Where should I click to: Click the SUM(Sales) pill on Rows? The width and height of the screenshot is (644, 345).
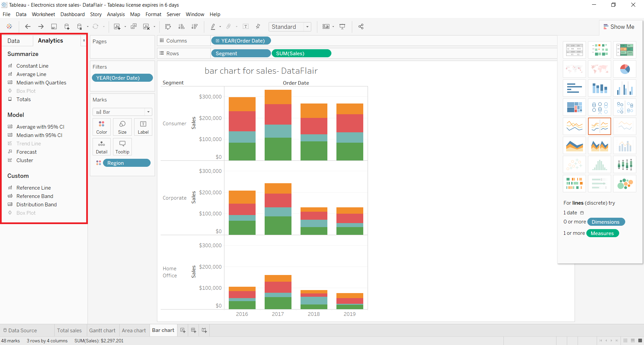pyautogui.click(x=301, y=54)
